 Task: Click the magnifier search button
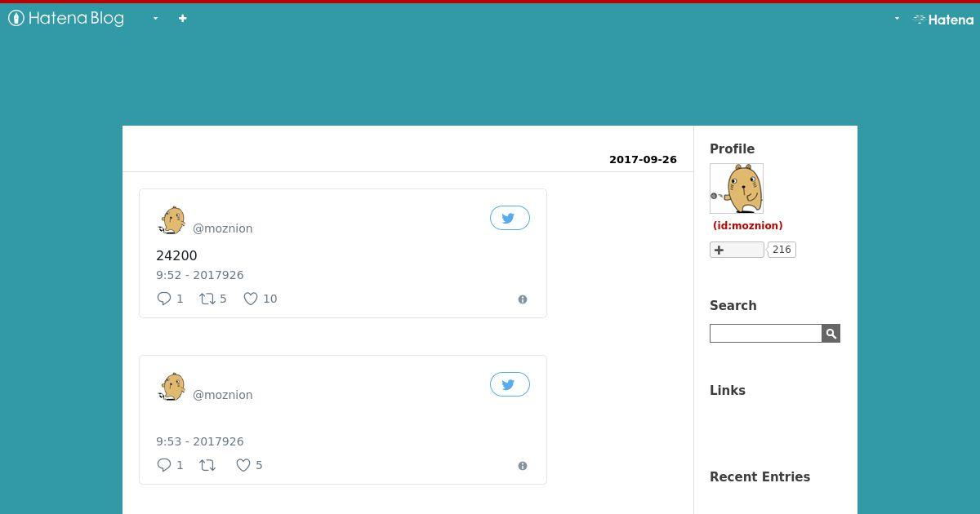pyautogui.click(x=831, y=333)
